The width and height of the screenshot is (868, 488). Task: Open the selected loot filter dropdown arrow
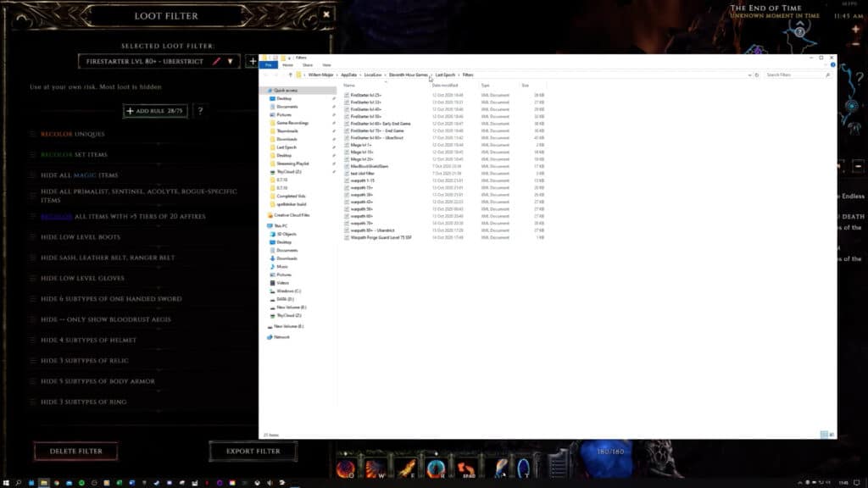[231, 61]
